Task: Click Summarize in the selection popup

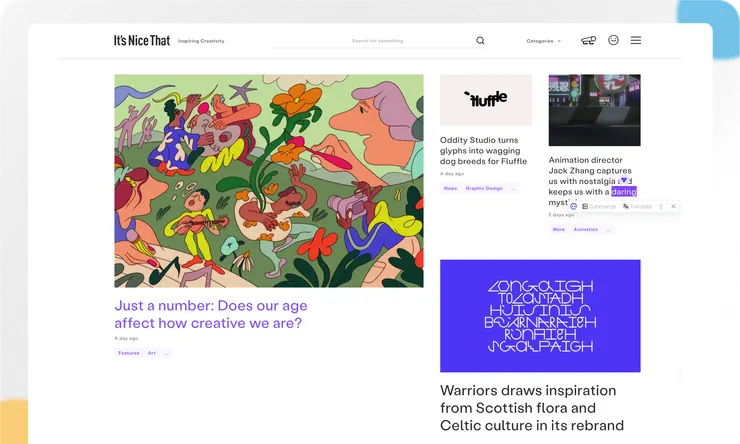Action: coord(599,206)
